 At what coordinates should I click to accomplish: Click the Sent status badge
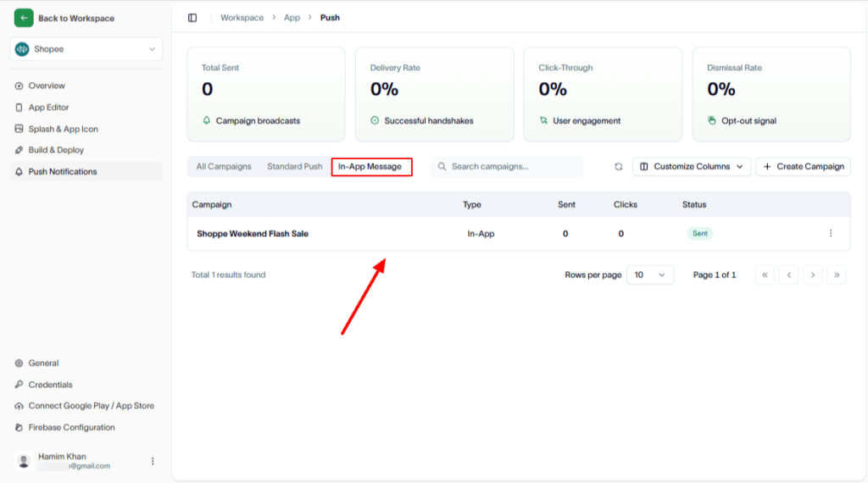click(699, 234)
